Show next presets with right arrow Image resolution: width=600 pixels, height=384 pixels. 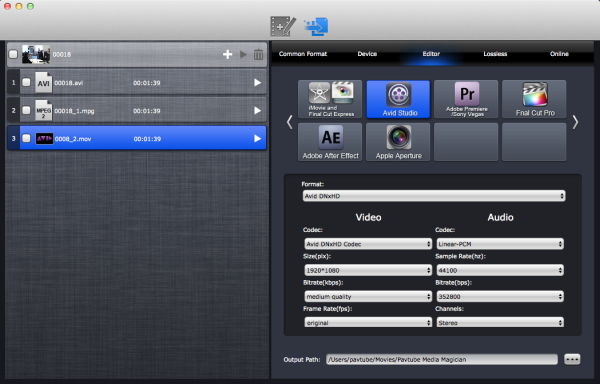point(575,122)
